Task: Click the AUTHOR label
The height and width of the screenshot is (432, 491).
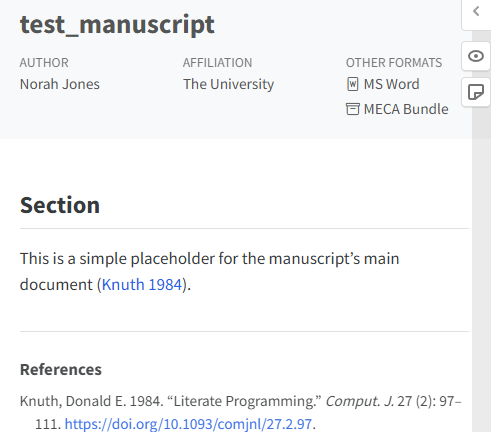Action: [x=44, y=63]
